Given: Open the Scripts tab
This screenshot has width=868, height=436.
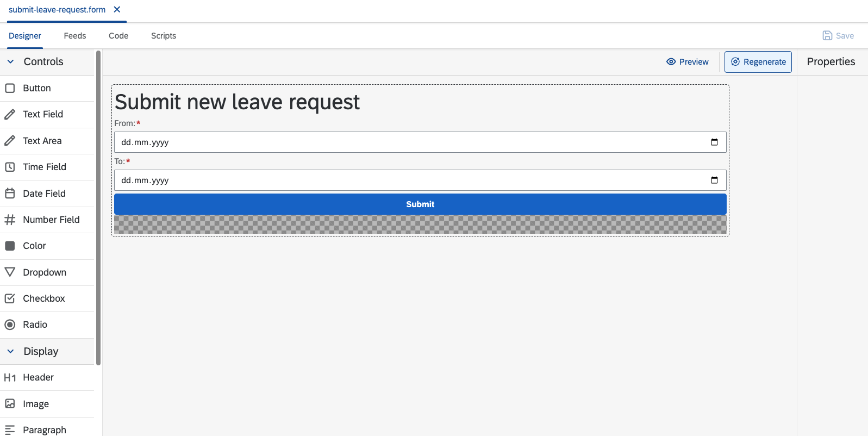Looking at the screenshot, I should tap(164, 36).
